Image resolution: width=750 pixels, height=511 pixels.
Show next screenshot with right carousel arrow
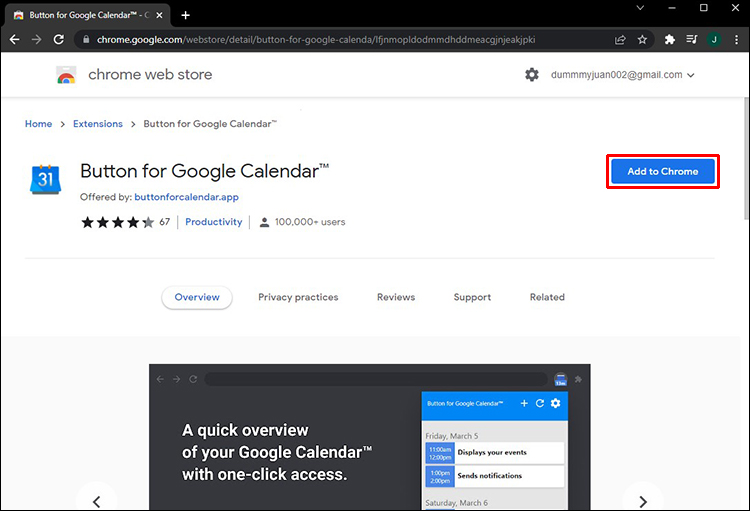(642, 500)
